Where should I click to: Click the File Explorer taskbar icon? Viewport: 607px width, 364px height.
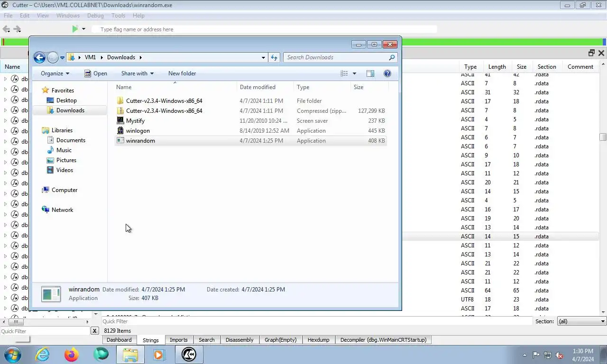130,355
